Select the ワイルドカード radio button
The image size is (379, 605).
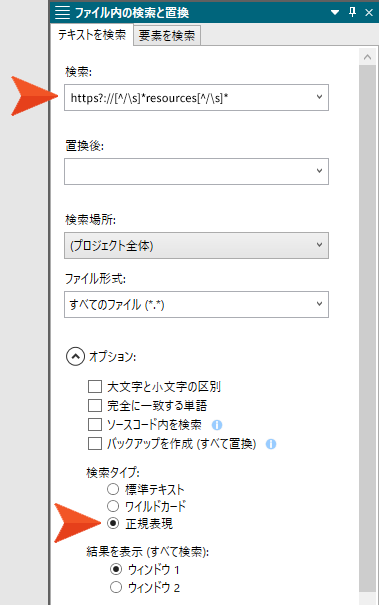113,506
